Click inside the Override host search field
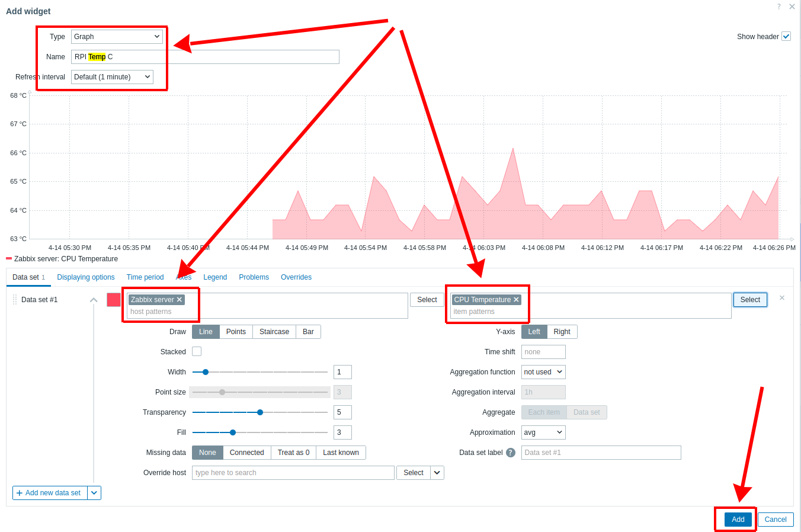This screenshot has width=801, height=532. (293, 472)
